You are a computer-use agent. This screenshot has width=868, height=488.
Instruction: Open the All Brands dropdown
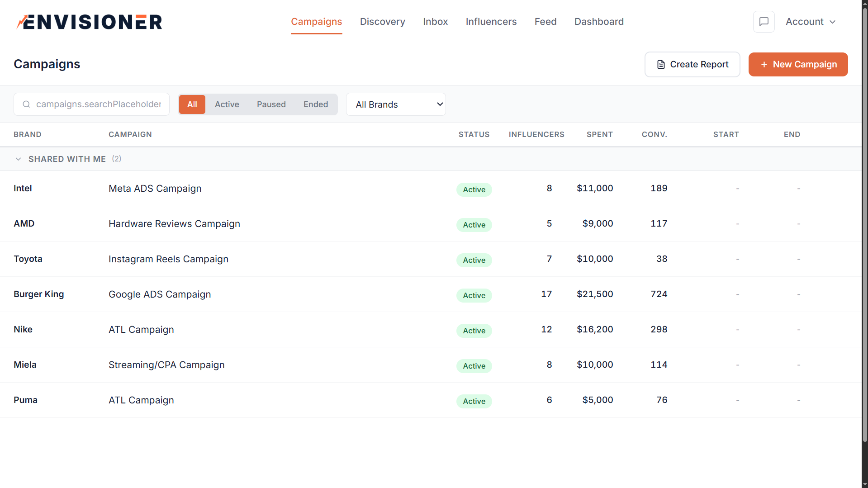(395, 104)
